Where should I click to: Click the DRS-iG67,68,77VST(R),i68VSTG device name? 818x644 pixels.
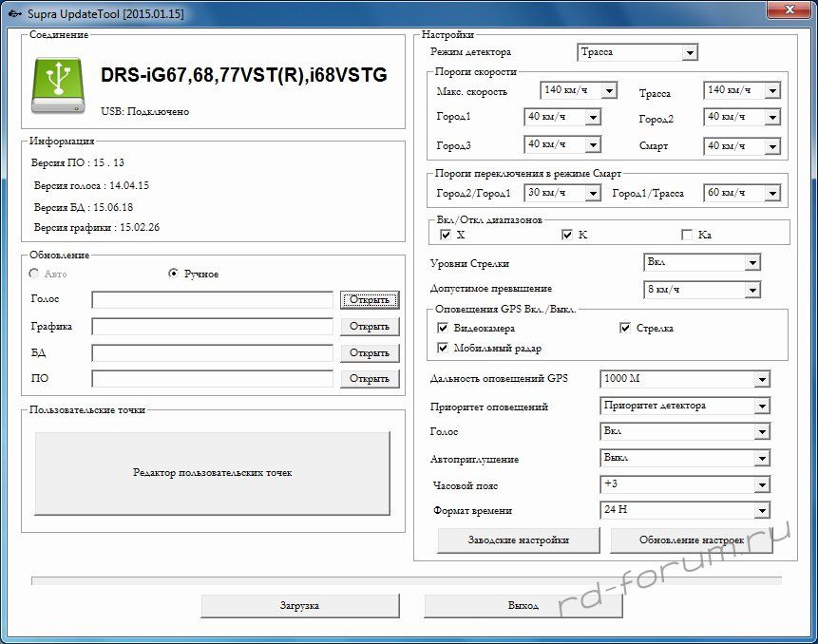[x=243, y=75]
